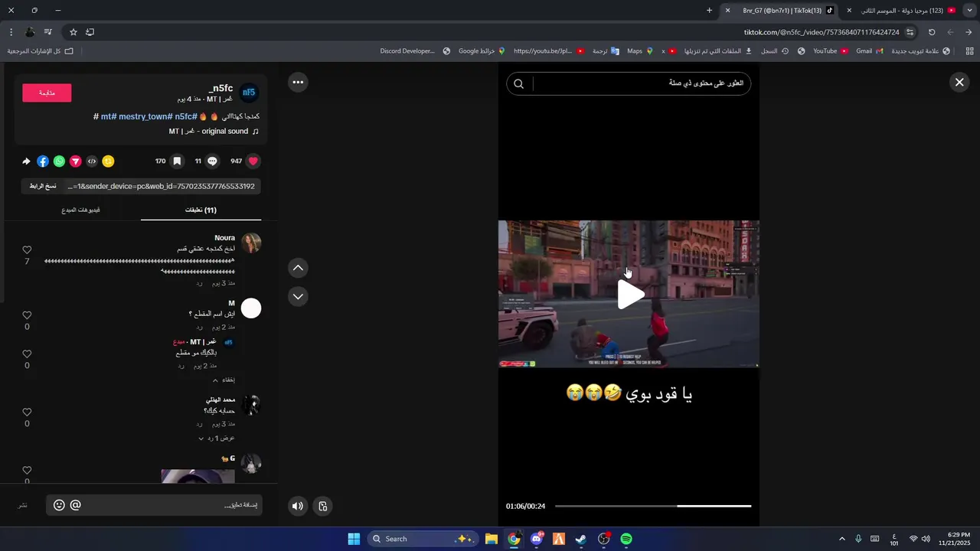Toggle the auto-scroll icon beside volume
Viewport: 980px width, 551px height.
[x=323, y=506]
